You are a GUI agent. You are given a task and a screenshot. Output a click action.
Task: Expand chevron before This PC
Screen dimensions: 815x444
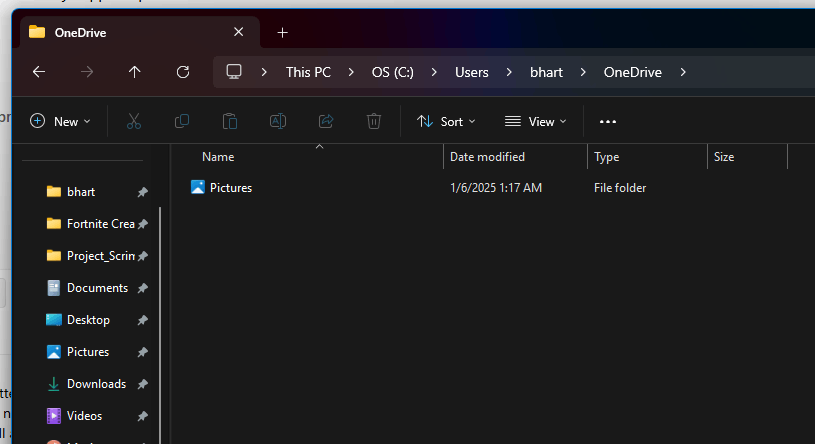coord(264,72)
